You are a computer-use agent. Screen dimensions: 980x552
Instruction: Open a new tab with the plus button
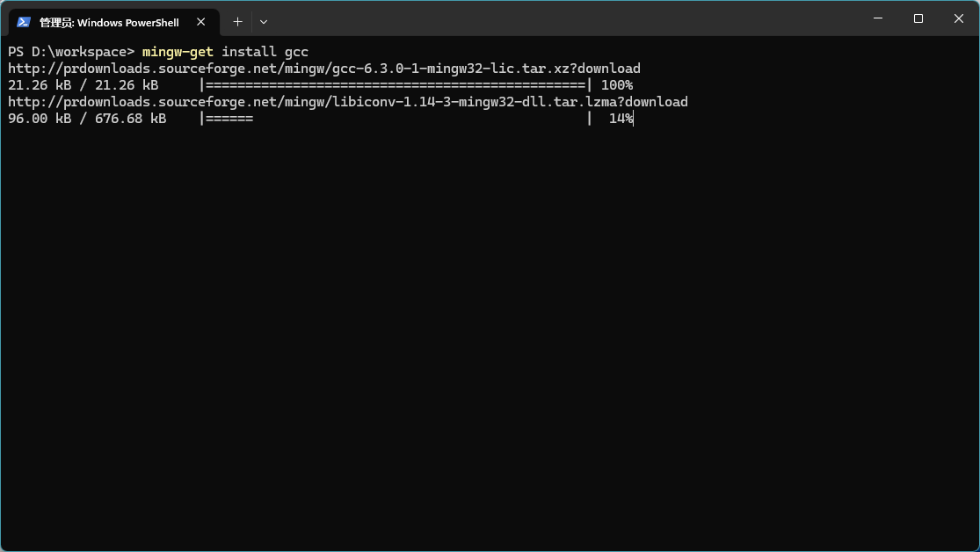pyautogui.click(x=237, y=22)
